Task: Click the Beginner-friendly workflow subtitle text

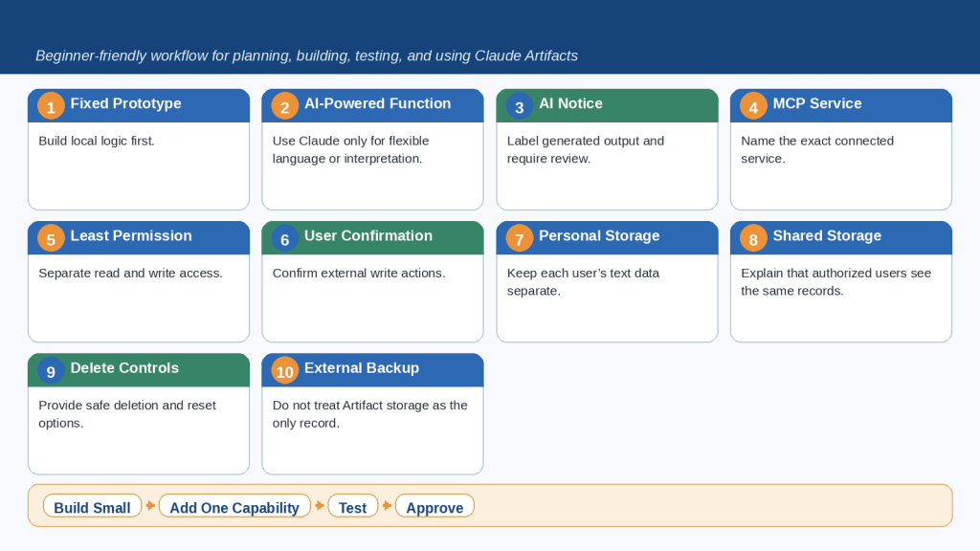Action: [306, 55]
